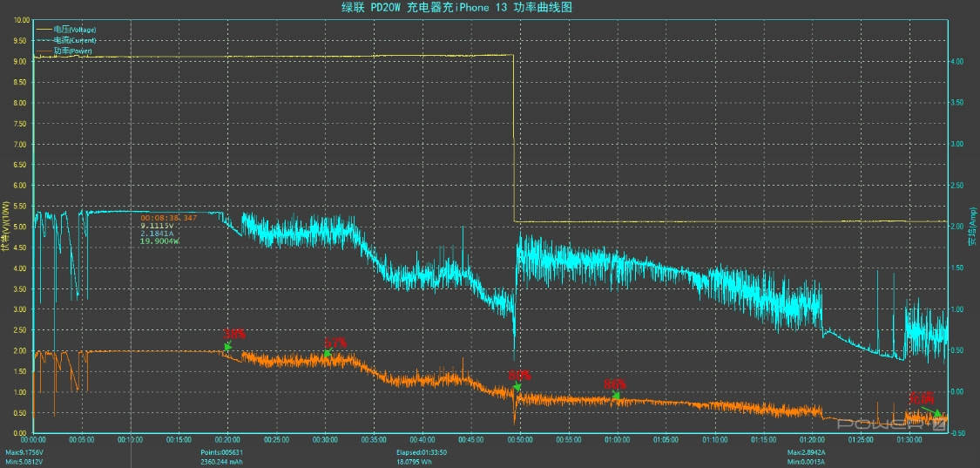The height and width of the screenshot is (468, 980).
Task: Toggle the 电流(Current) legend entry
Action: tap(74, 40)
